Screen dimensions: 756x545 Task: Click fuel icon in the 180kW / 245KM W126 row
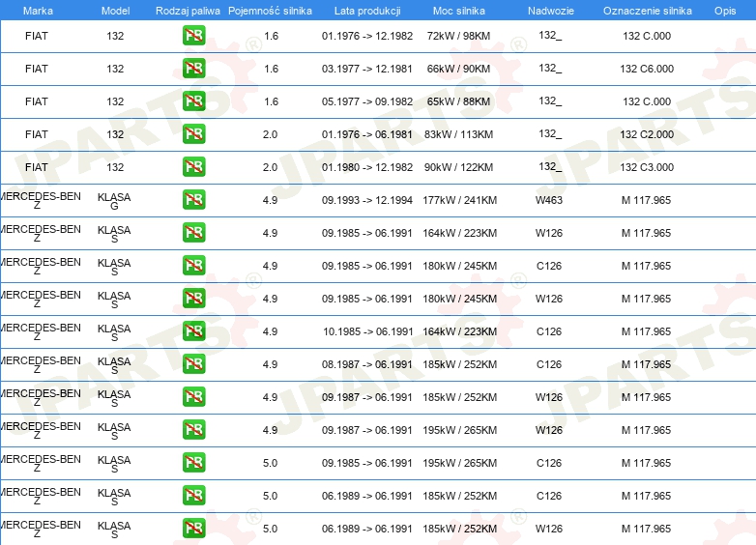point(193,298)
